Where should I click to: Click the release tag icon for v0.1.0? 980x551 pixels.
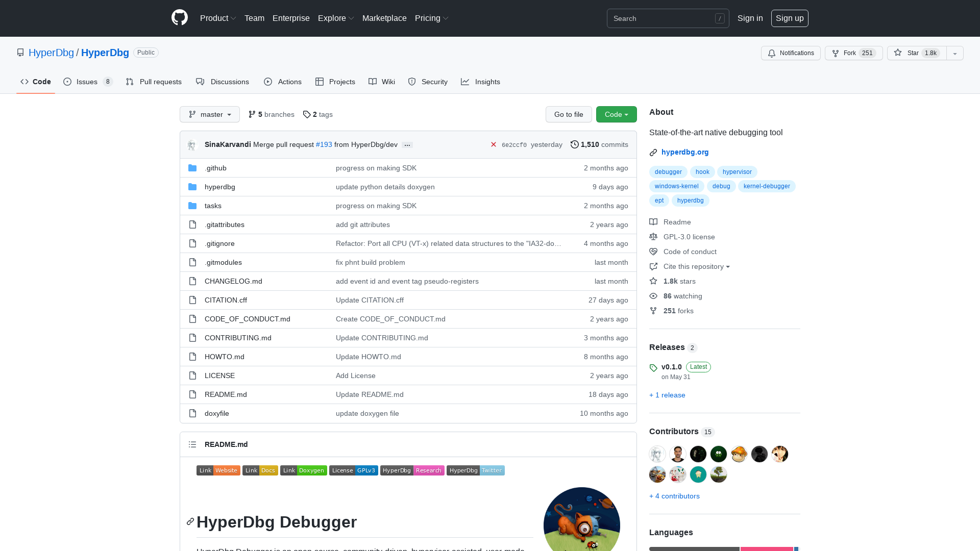653,368
